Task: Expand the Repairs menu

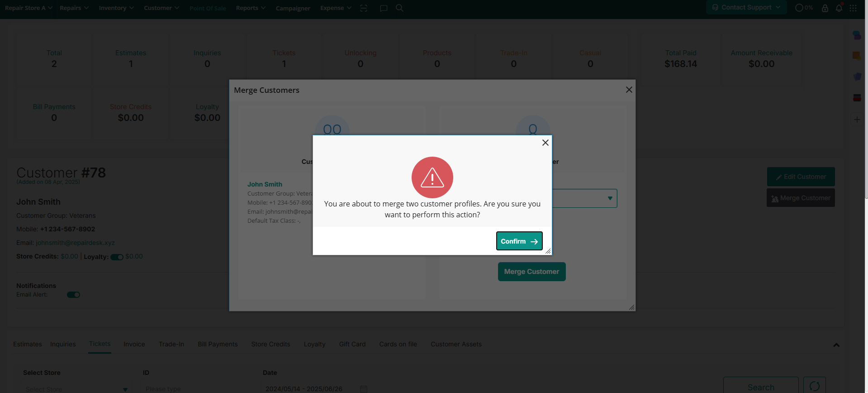Action: coord(74,8)
